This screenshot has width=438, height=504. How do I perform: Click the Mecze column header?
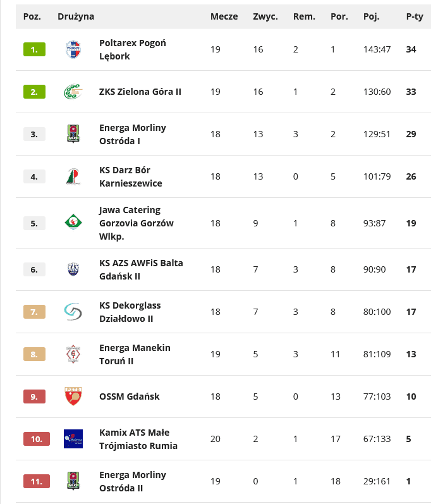pyautogui.click(x=224, y=17)
